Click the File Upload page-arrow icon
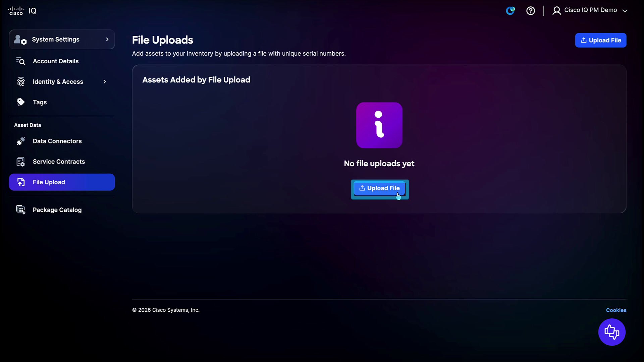The width and height of the screenshot is (644, 362). [x=21, y=182]
